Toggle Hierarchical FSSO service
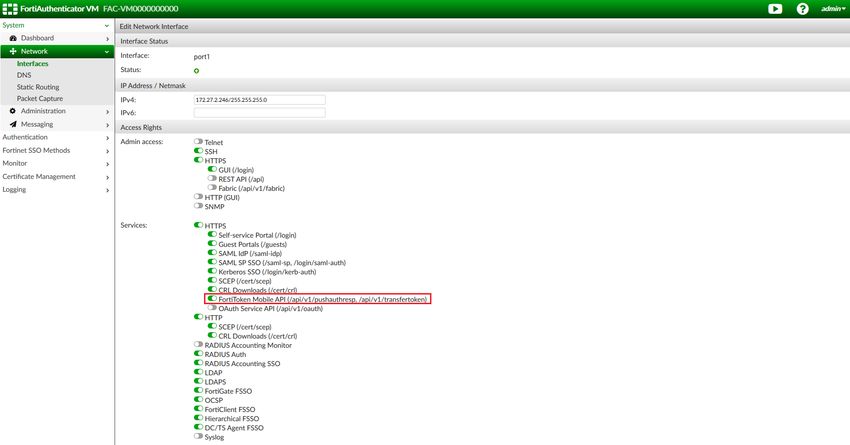This screenshot has height=445, width=850. point(198,418)
